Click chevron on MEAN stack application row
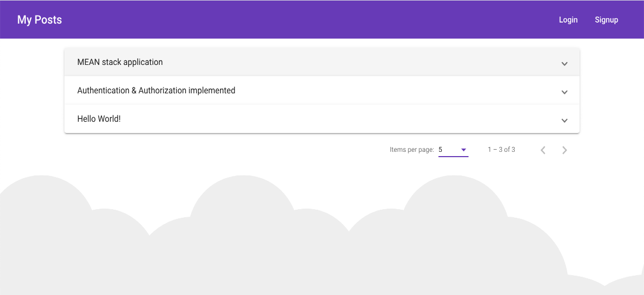The image size is (644, 295). pyautogui.click(x=565, y=63)
